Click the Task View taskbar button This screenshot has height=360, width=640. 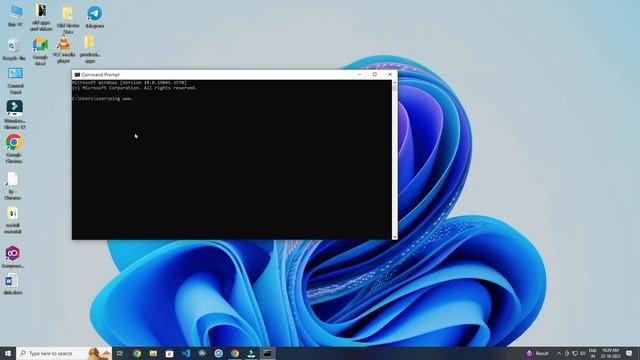tap(120, 353)
